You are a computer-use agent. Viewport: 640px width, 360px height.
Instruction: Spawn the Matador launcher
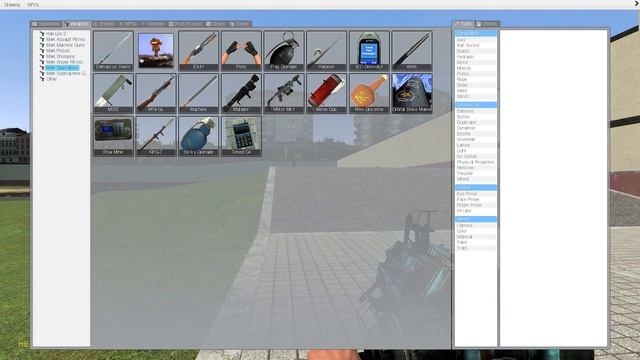(x=241, y=93)
